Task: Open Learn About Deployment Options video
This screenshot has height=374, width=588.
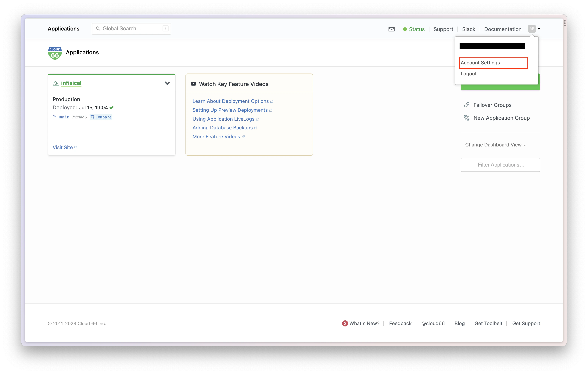Action: [231, 101]
